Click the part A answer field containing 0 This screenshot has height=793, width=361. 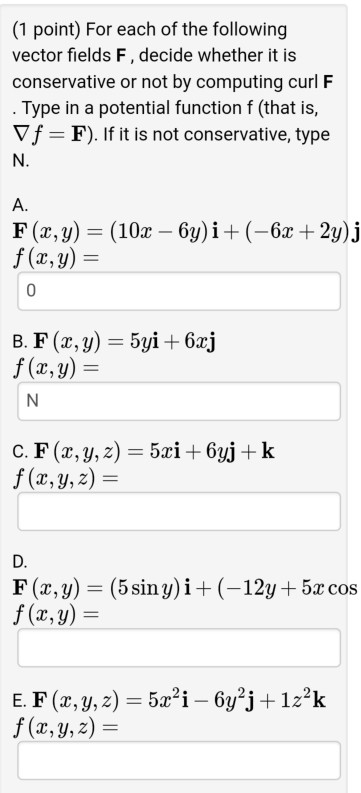[x=179, y=291]
